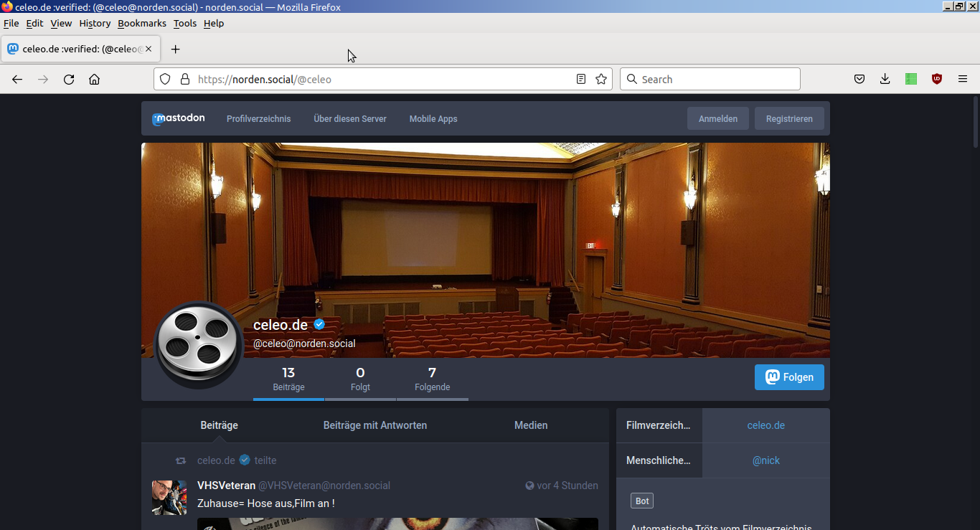Open the Firefox hamburger menu
980x530 pixels.
click(963, 80)
